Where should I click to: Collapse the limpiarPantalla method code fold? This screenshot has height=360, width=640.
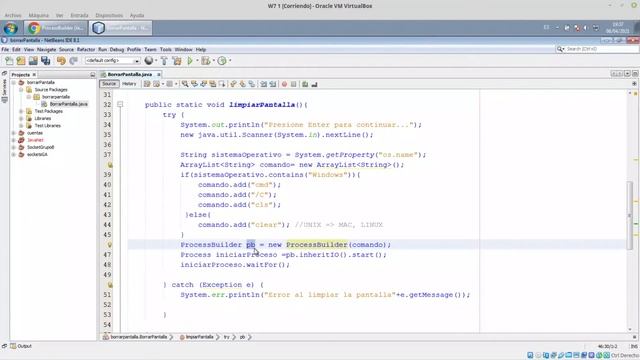click(120, 104)
